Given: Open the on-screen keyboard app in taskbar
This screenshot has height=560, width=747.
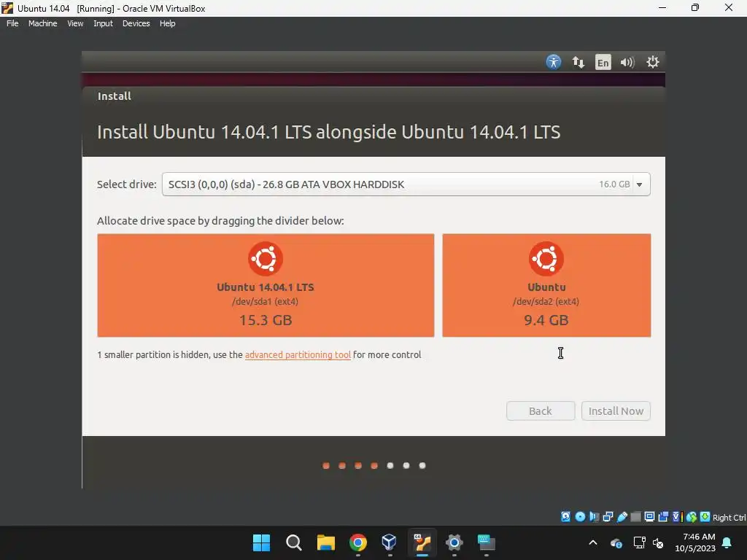Looking at the screenshot, I should point(487,542).
